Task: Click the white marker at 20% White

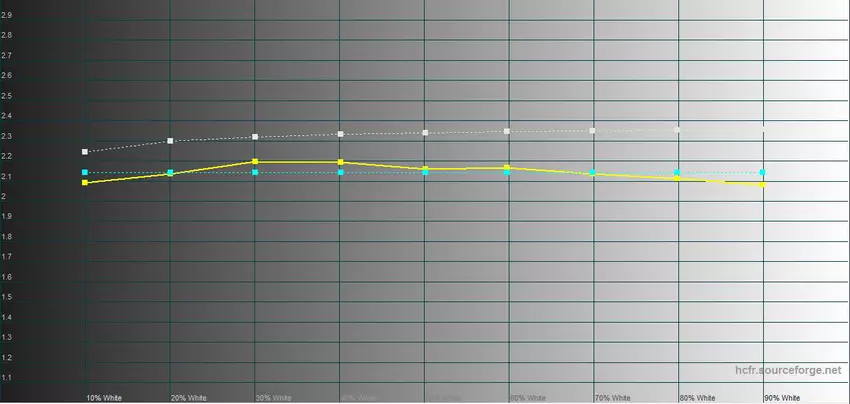Action: point(170,141)
